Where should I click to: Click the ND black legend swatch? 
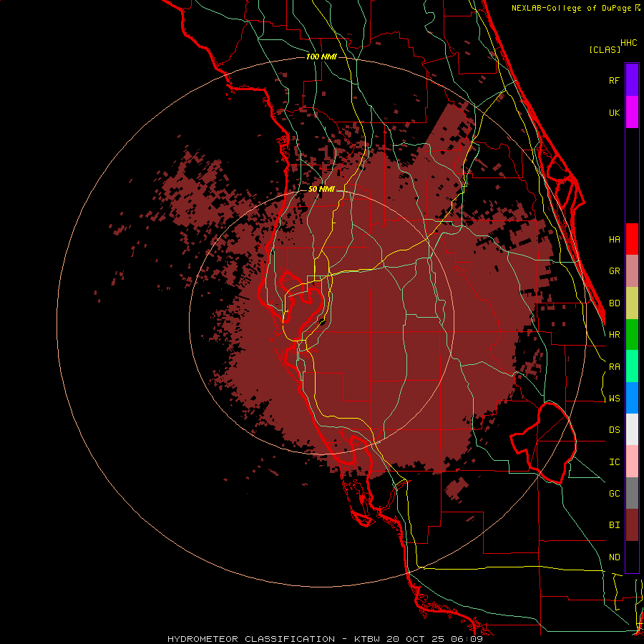[632, 557]
